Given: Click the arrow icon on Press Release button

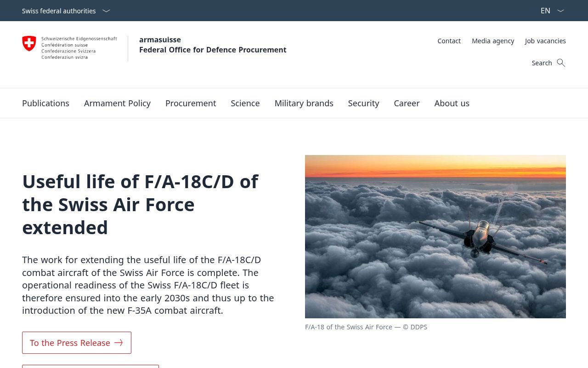Looking at the screenshot, I should 119,343.
